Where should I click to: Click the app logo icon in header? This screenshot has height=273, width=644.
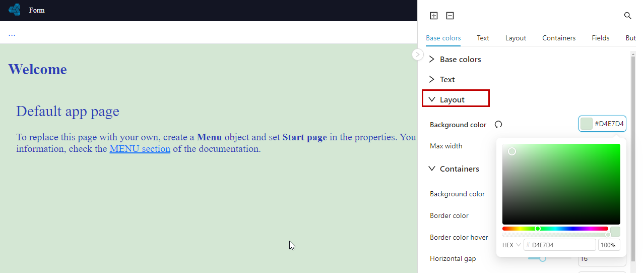tap(15, 10)
